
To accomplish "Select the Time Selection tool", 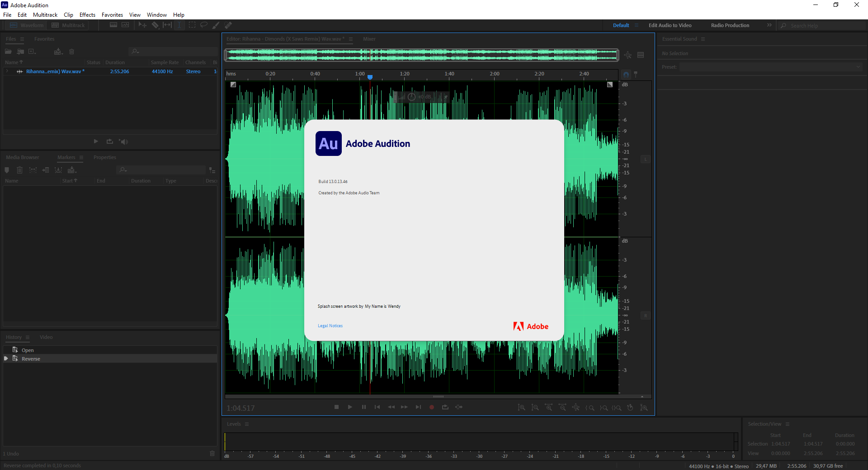I will pos(179,25).
